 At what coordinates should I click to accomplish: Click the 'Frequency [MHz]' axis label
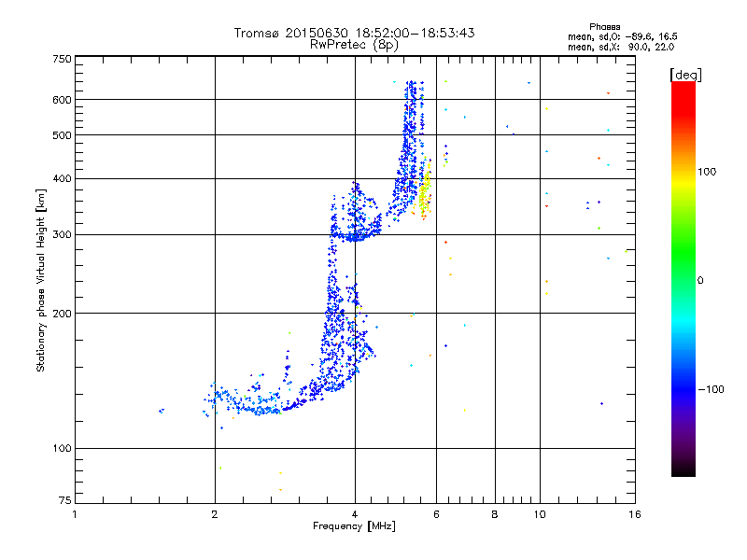tap(354, 526)
